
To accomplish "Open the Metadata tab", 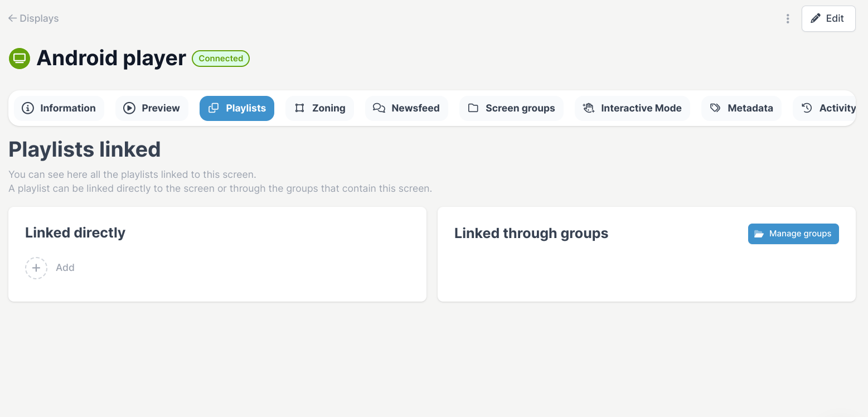I will click(x=741, y=108).
